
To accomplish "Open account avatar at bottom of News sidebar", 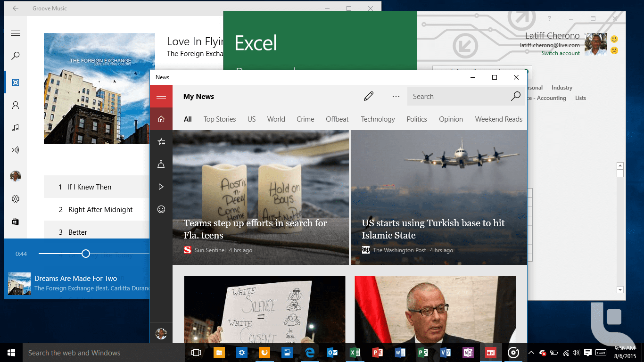I will pyautogui.click(x=161, y=333).
